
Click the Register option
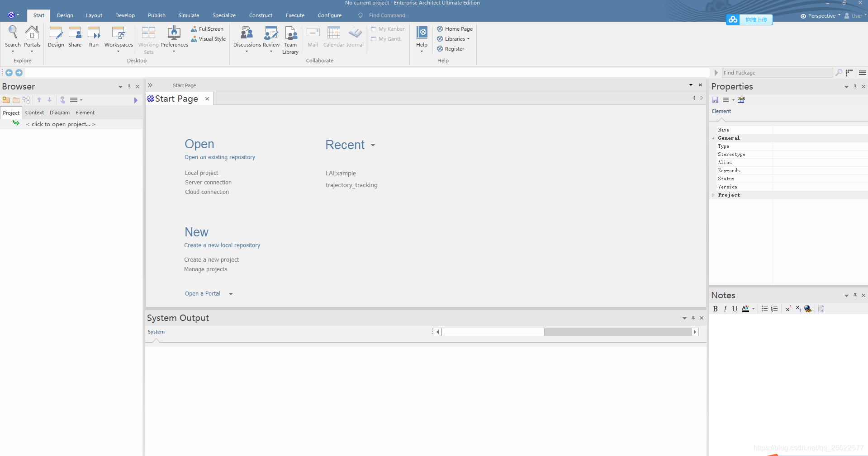click(451, 49)
